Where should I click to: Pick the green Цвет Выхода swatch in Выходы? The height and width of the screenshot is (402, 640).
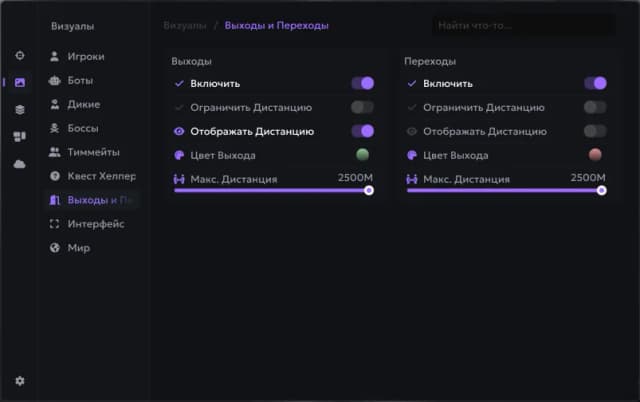coord(362,155)
